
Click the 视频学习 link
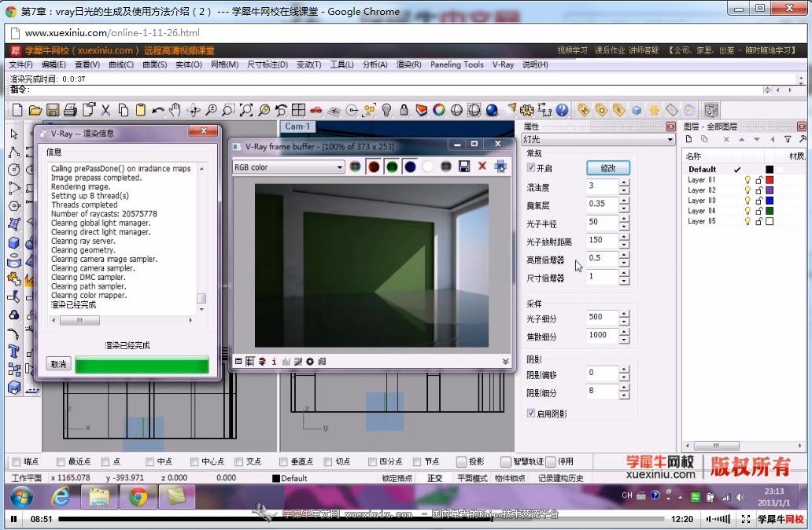pyautogui.click(x=572, y=50)
